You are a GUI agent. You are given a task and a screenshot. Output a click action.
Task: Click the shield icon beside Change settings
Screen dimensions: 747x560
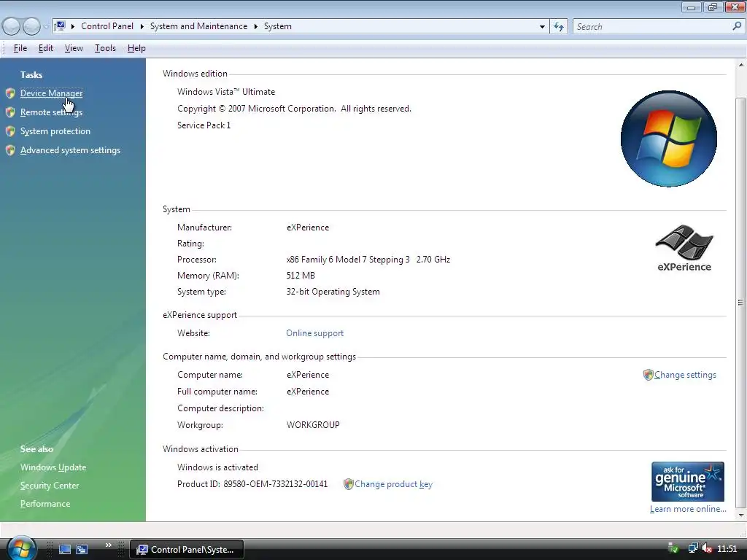click(x=648, y=376)
